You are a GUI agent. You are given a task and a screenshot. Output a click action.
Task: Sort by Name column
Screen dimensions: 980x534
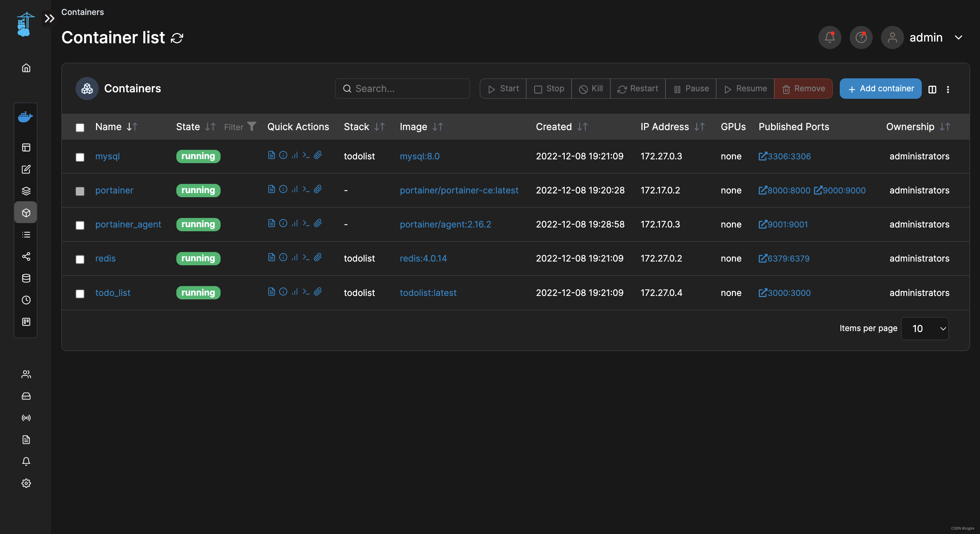[x=132, y=127]
